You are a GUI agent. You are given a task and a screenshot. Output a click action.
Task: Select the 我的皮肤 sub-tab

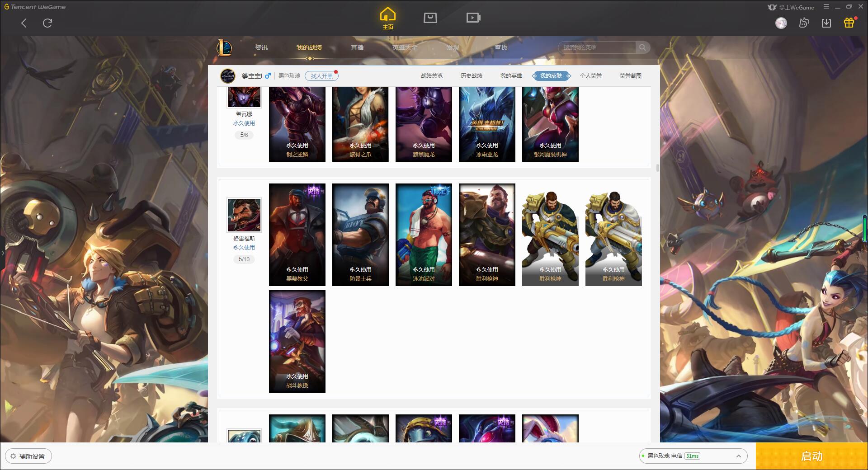click(551, 76)
